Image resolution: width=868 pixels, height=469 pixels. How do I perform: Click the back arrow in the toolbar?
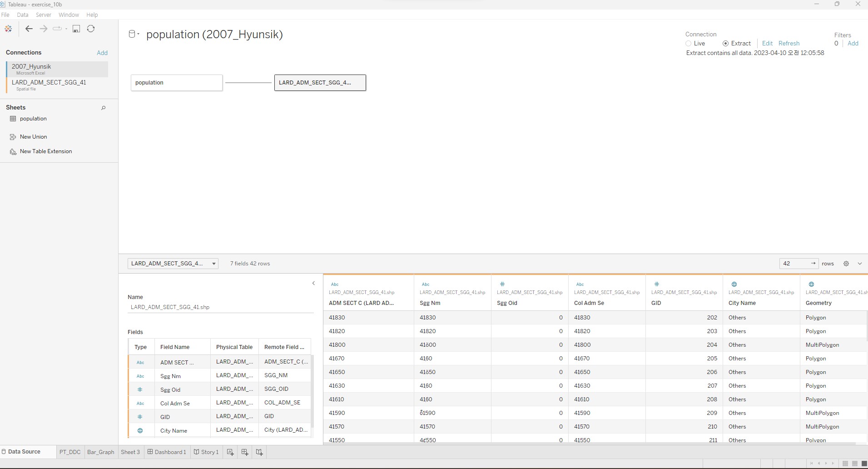tap(29, 29)
